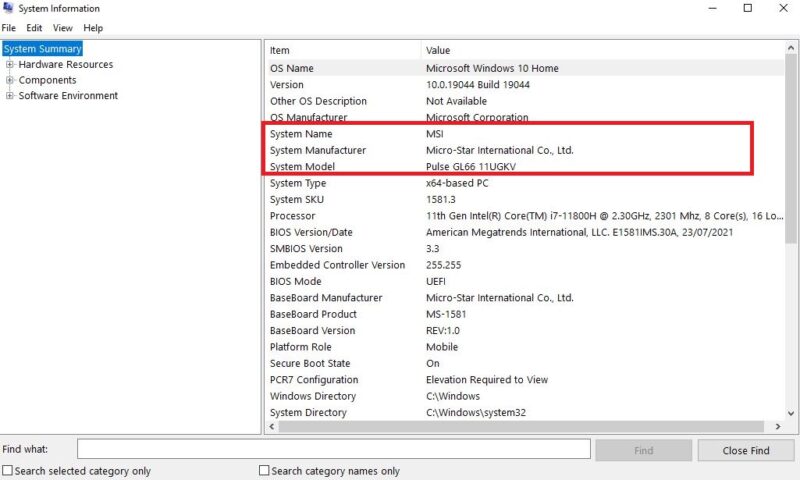Click the horizontal scrollbar left arrow

point(272,426)
